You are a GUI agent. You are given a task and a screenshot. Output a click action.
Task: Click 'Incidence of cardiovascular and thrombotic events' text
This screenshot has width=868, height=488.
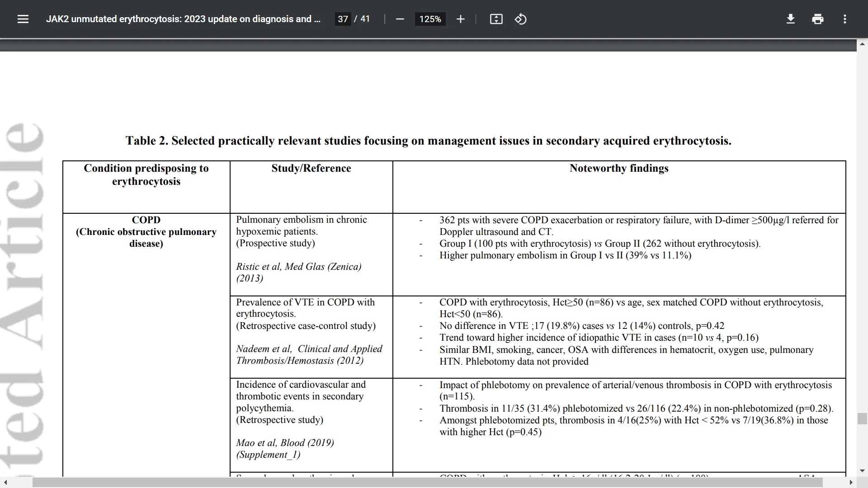pyautogui.click(x=301, y=396)
